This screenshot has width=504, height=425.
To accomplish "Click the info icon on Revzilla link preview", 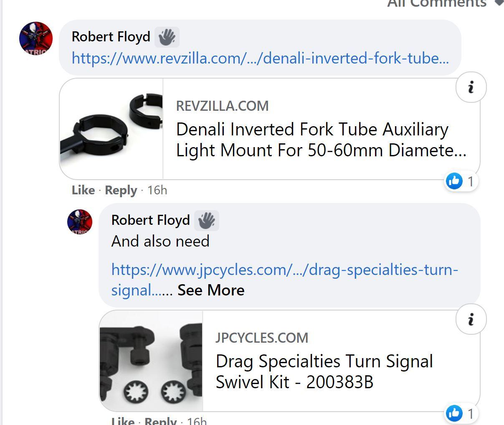I will pos(471,87).
